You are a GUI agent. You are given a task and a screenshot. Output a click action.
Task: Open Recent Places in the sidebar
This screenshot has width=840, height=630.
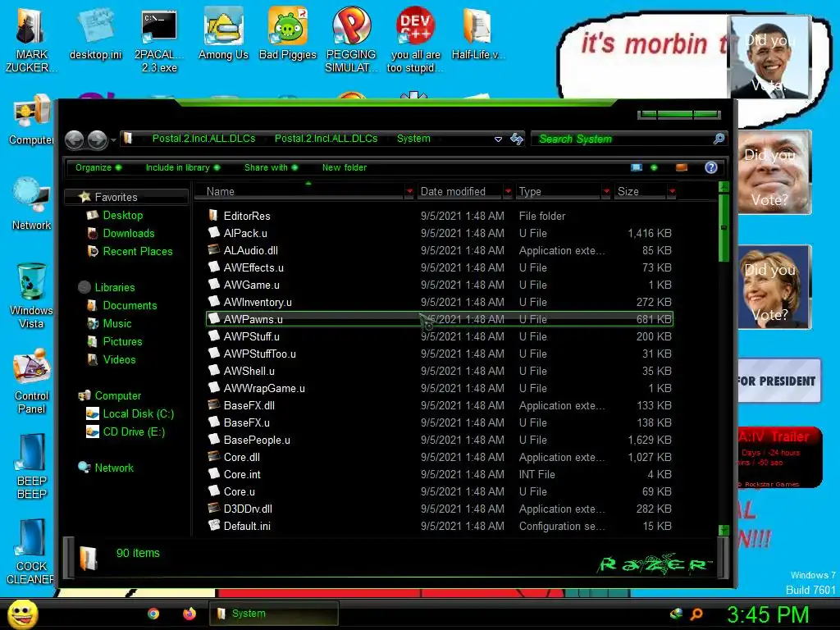(138, 251)
